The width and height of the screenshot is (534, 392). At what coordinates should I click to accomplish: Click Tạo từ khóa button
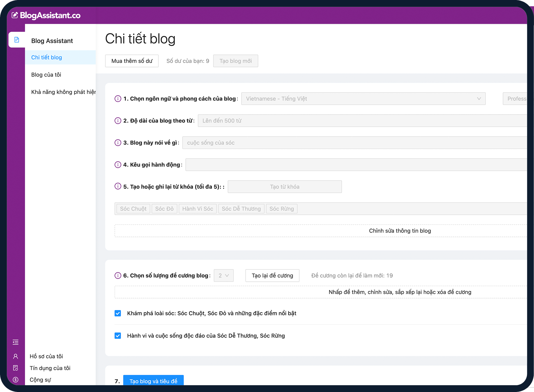click(x=285, y=187)
